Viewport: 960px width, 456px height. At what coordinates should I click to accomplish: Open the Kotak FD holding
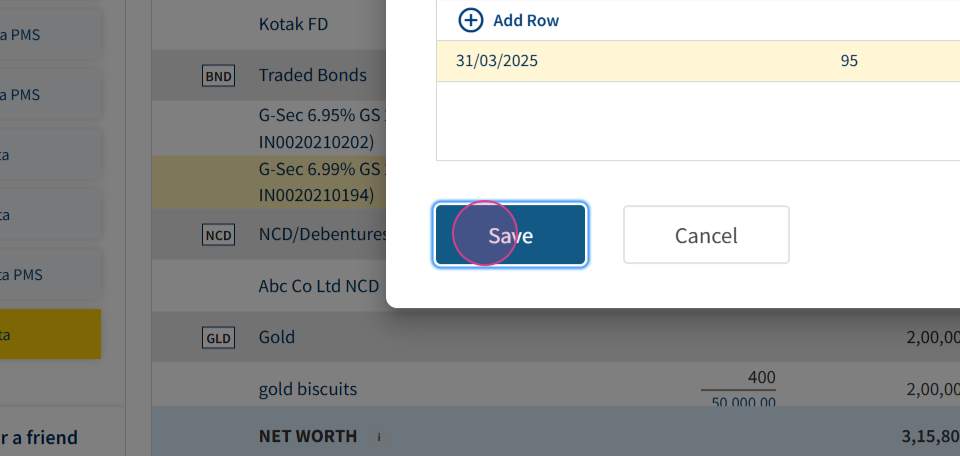point(293,24)
